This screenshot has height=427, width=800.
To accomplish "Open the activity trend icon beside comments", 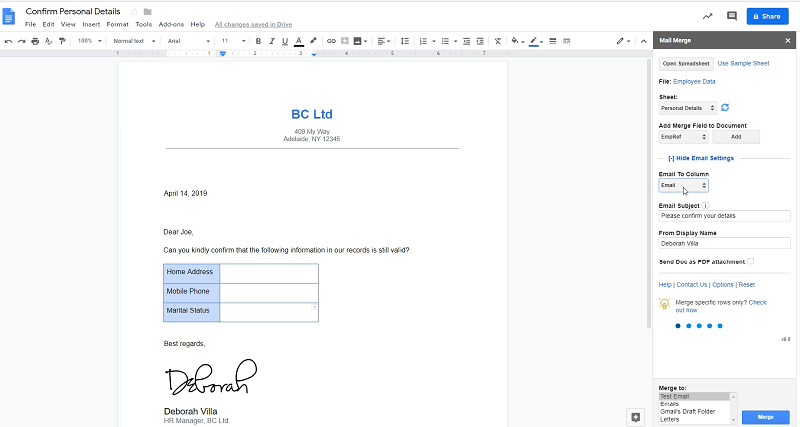I will tap(707, 16).
